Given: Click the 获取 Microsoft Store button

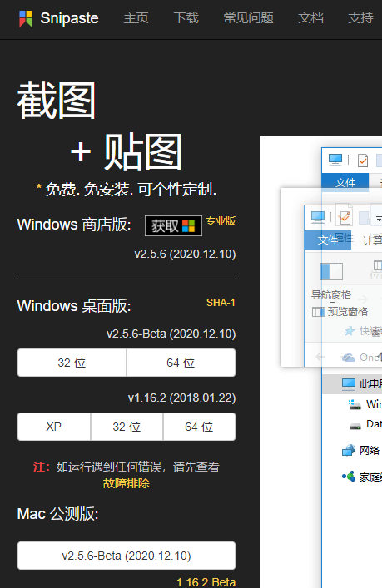Looking at the screenshot, I should [x=173, y=225].
